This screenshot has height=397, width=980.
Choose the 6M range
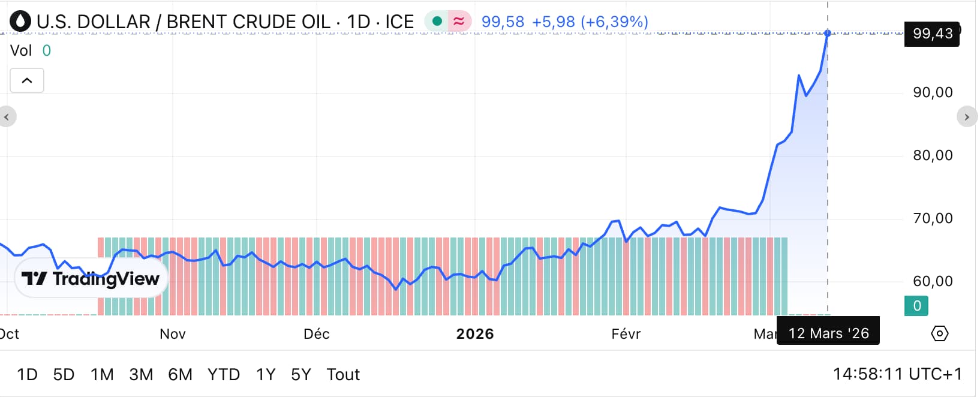[x=180, y=375]
